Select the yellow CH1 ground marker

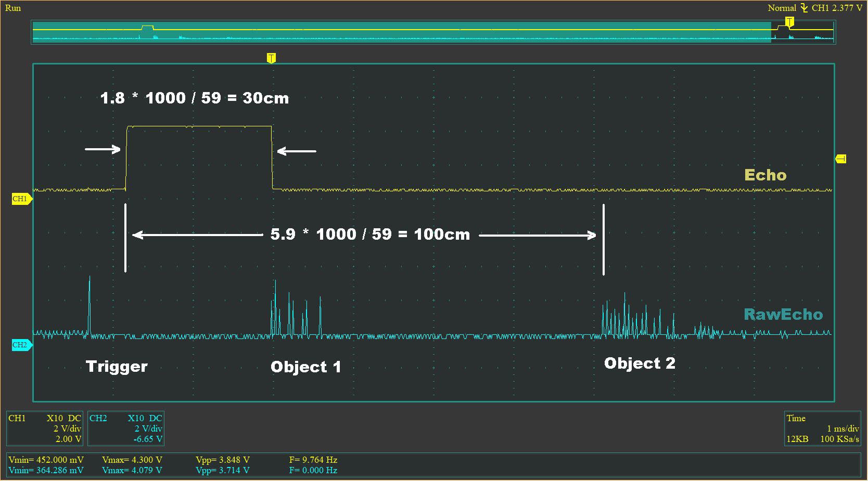click(21, 199)
